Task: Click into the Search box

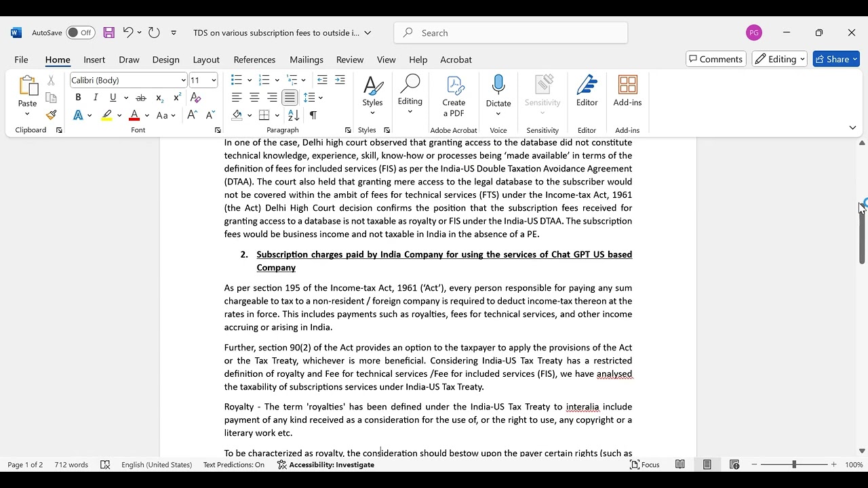Action: pos(511,33)
